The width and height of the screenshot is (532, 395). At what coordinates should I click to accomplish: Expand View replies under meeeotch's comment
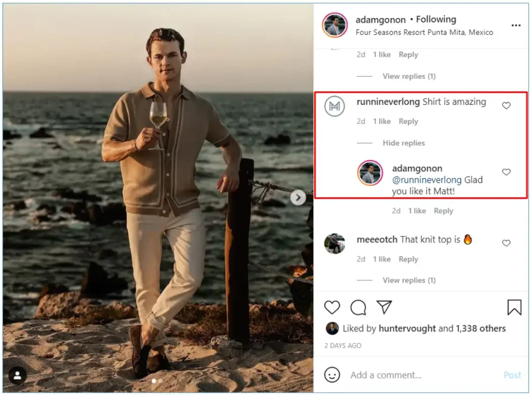409,280
